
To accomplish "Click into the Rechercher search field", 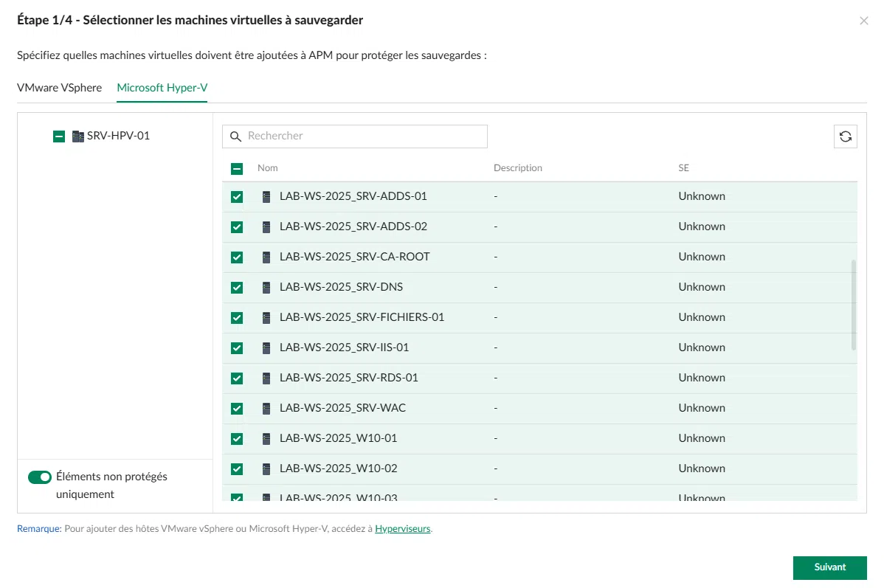I will click(362, 136).
